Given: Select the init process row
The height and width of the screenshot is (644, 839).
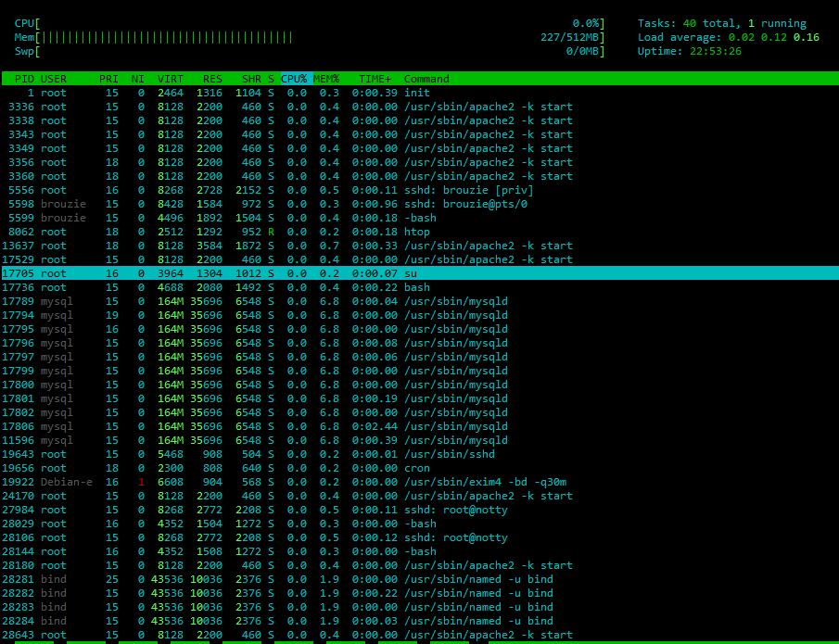Looking at the screenshot, I should (416, 93).
